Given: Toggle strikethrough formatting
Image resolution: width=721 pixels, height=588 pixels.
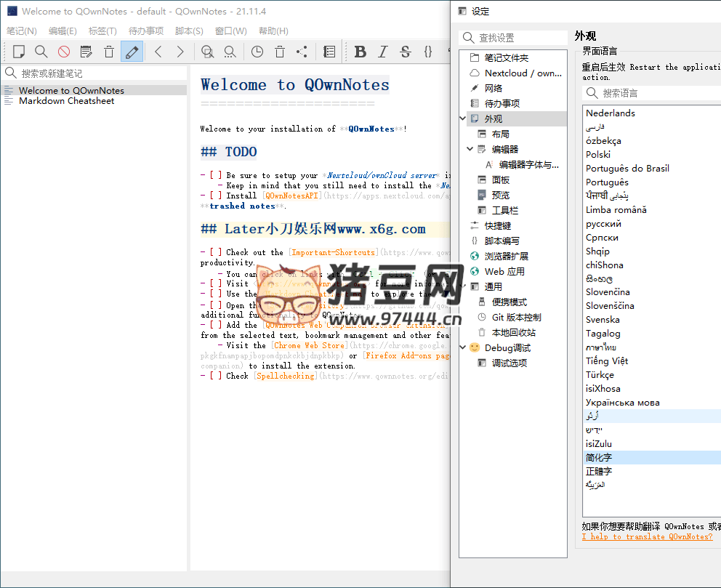Looking at the screenshot, I should 404,52.
